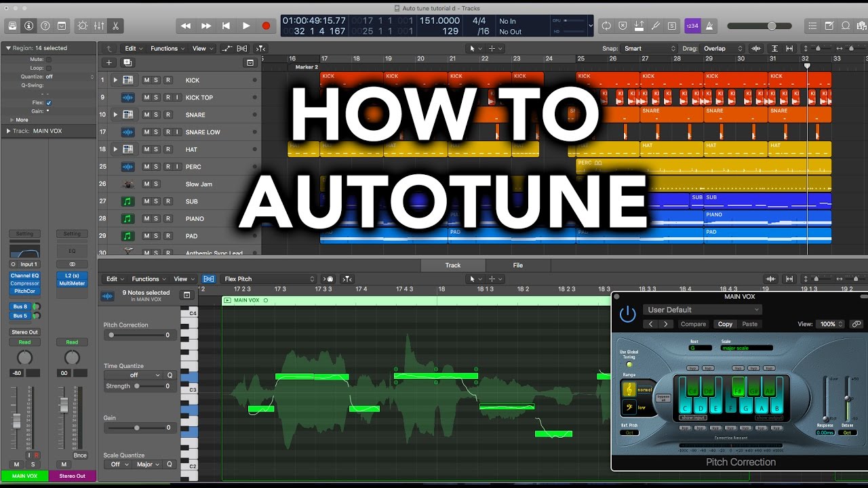Switch to the Track tab in editor
The image size is (868, 488).
click(453, 265)
